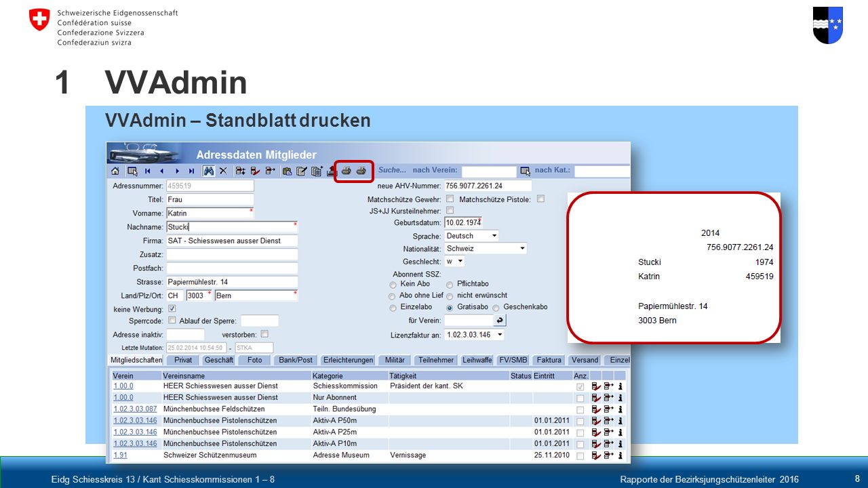868x488 pixels.
Task: Tick the Matchschütze Pistole checkbox
Action: [x=540, y=199]
